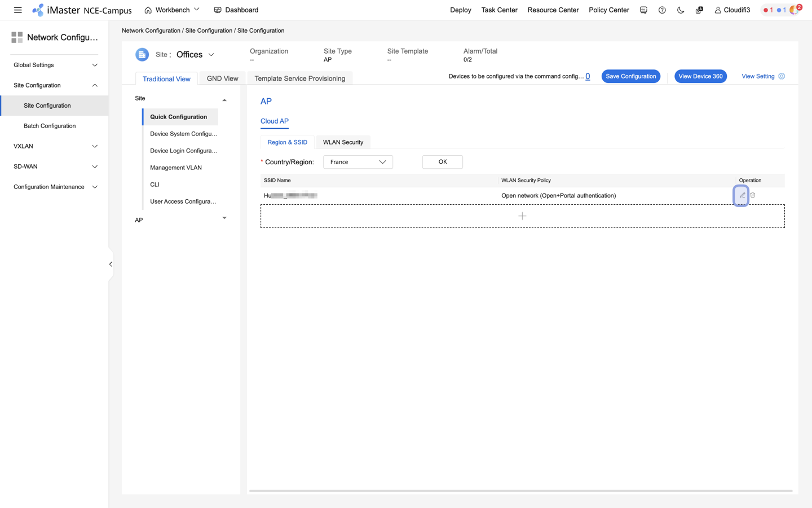
Task: Click the Save Configuration button
Action: [x=630, y=76]
